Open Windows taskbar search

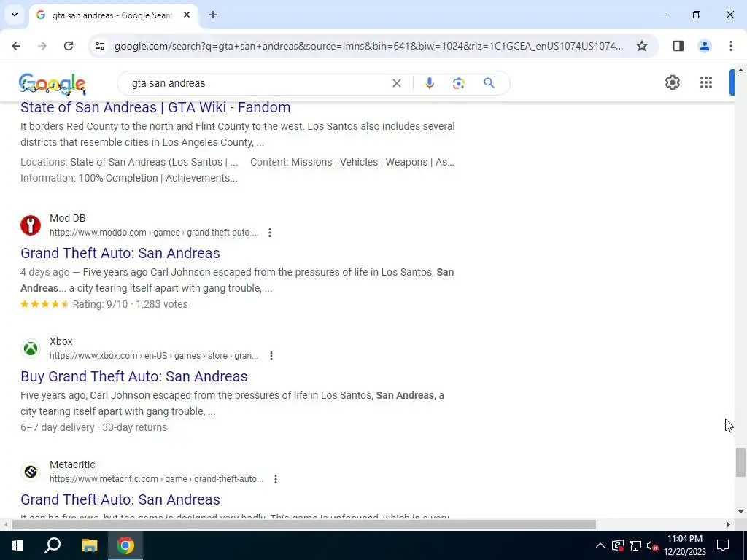(53, 545)
